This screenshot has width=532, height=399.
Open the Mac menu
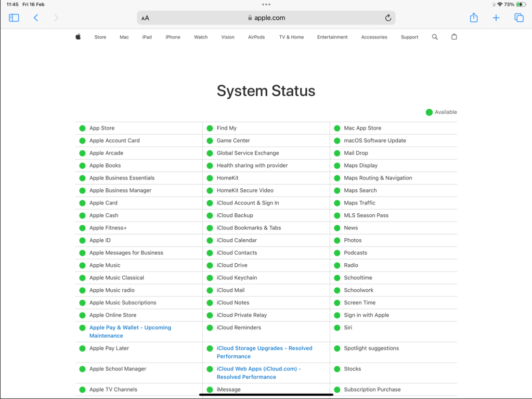(124, 37)
